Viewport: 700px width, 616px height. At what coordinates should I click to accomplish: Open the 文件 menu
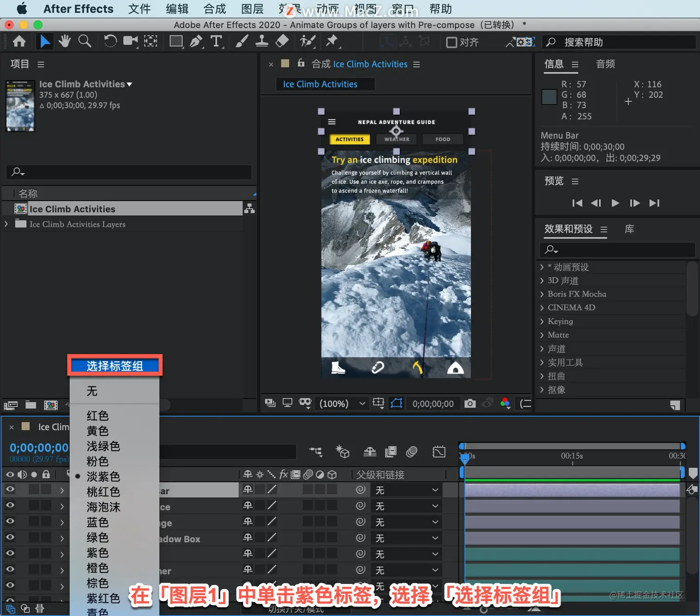coord(139,9)
